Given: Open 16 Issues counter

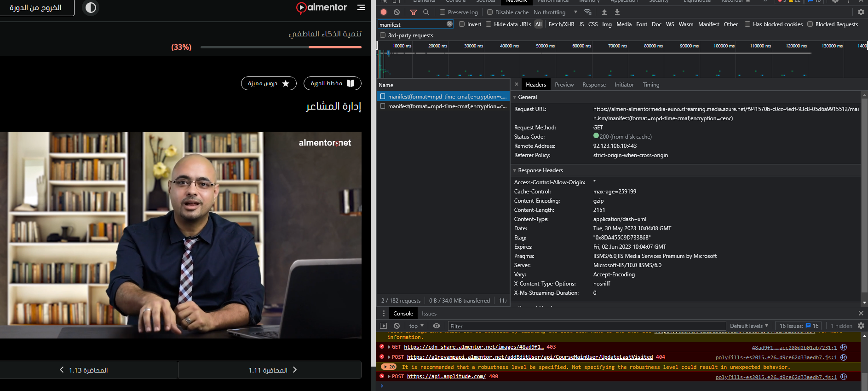Looking at the screenshot, I should coord(799,326).
